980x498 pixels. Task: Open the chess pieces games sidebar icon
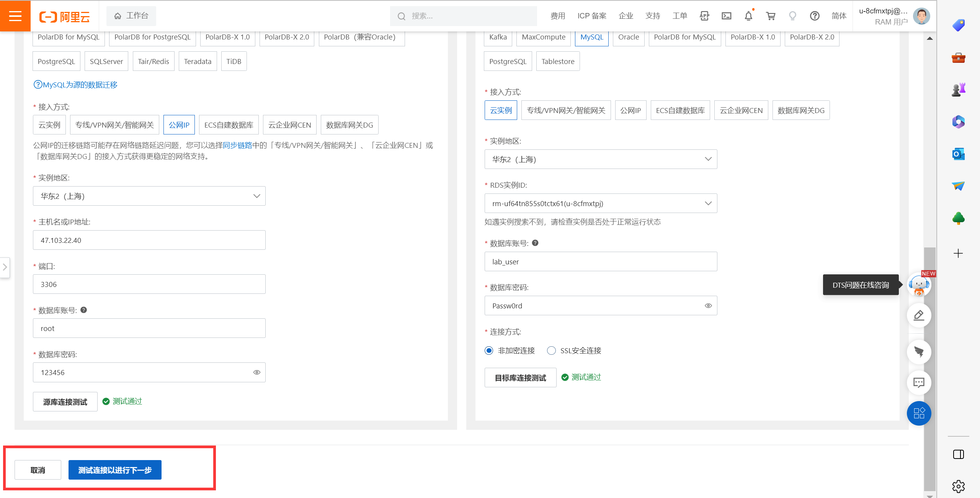959,90
